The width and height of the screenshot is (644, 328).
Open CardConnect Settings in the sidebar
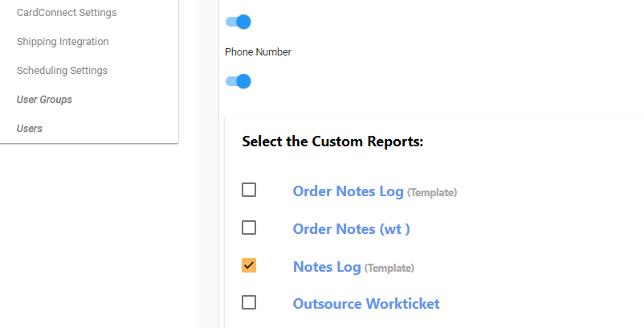click(67, 13)
